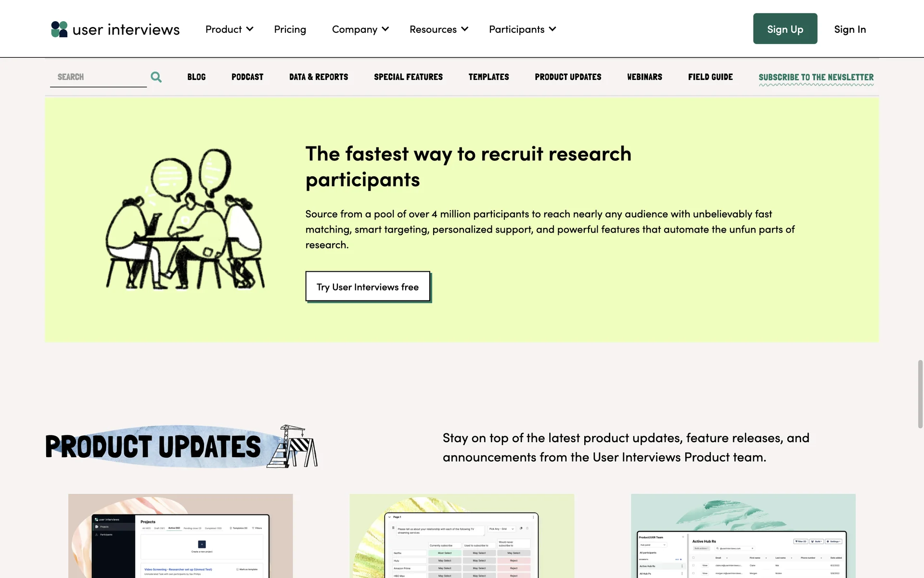The height and width of the screenshot is (578, 924).
Task: Expand the Company dropdown menu
Action: [x=360, y=29]
